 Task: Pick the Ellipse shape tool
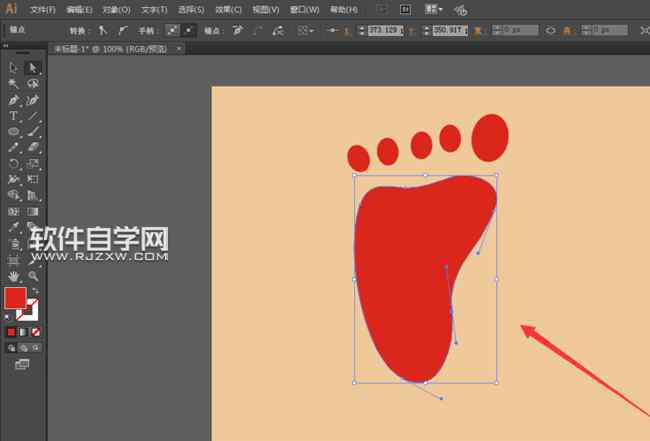[x=14, y=132]
